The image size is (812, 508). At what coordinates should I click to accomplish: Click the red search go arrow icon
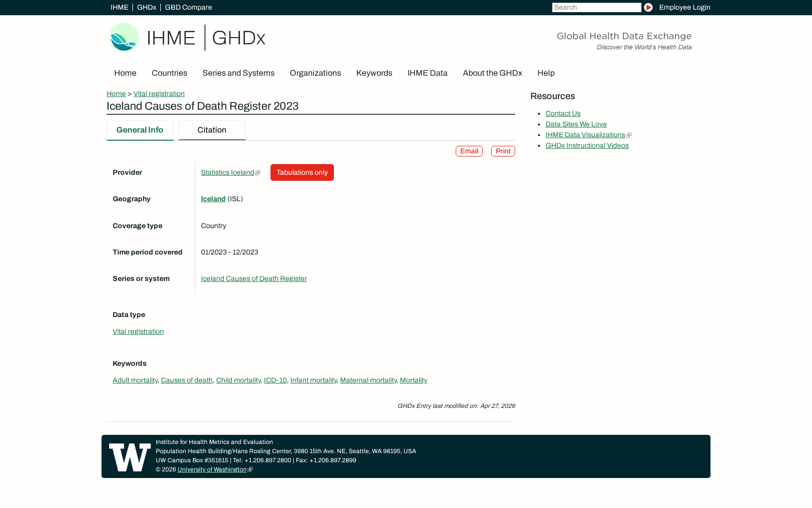[x=648, y=8]
